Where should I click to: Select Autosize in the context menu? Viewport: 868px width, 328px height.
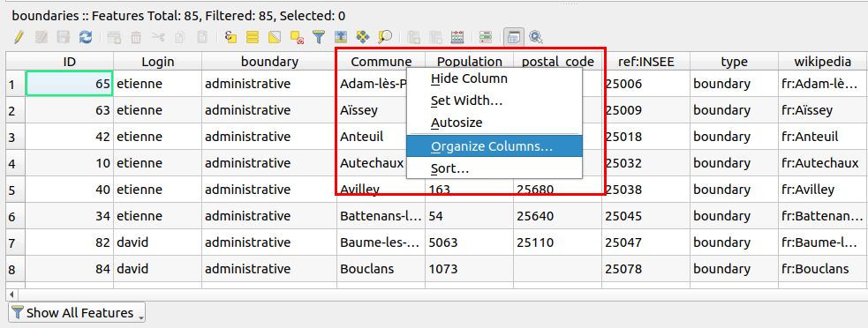point(494,123)
